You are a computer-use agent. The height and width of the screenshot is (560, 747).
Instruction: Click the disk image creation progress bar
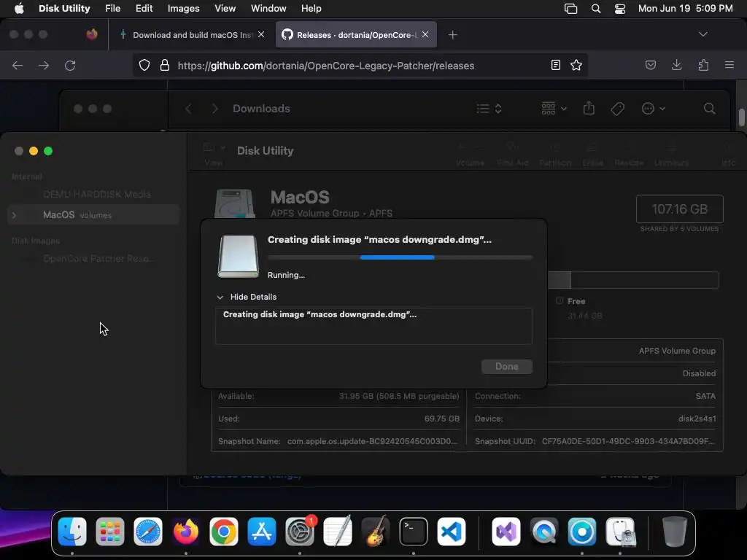tap(400, 257)
